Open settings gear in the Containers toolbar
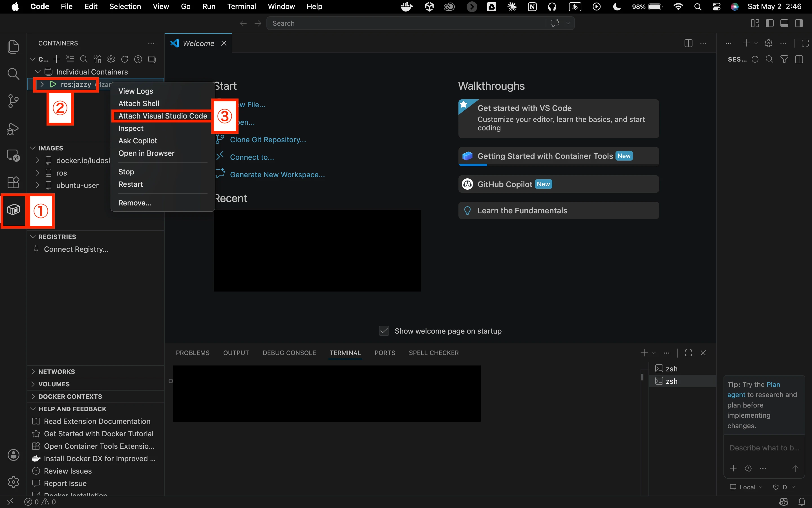Viewport: 812px width, 508px height. point(111,60)
